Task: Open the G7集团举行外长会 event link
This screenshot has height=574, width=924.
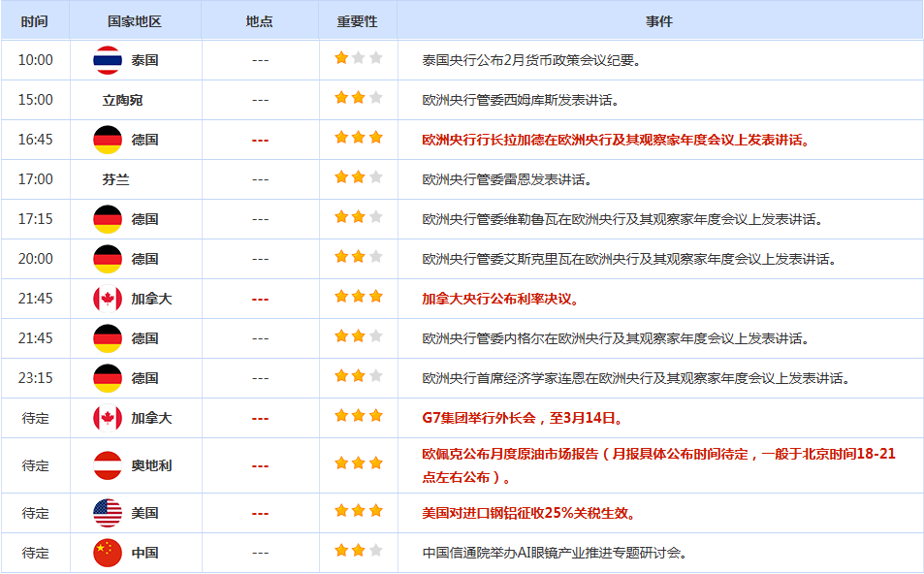Action: (522, 418)
